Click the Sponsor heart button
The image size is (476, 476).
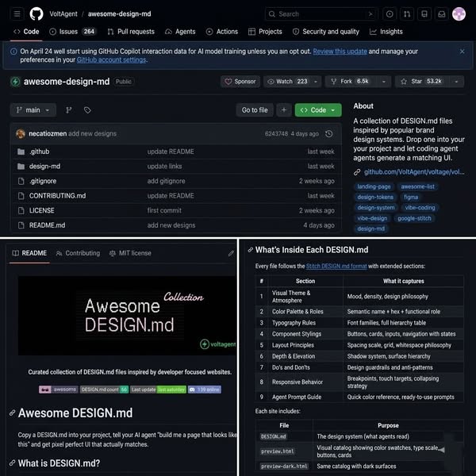(240, 81)
